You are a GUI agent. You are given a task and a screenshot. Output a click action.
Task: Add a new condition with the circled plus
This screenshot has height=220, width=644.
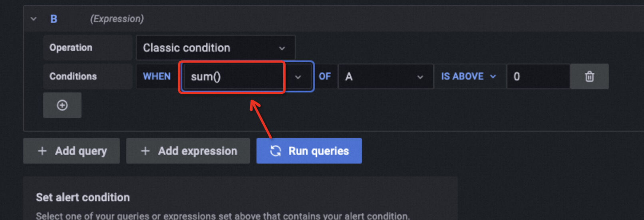point(62,105)
